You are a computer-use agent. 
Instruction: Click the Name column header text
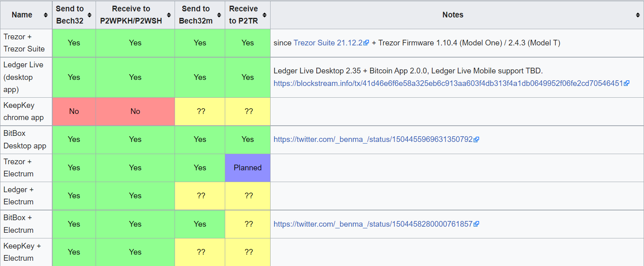[x=22, y=15]
